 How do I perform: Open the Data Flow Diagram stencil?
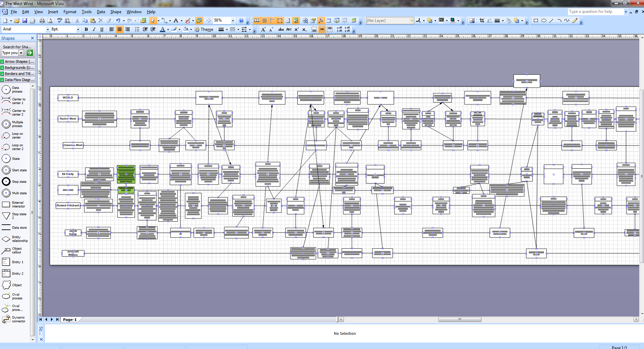(x=18, y=80)
